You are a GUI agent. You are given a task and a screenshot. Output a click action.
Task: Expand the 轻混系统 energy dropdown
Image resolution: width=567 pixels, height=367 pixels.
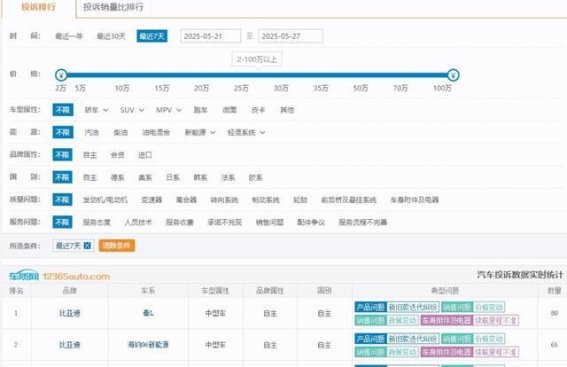(246, 132)
